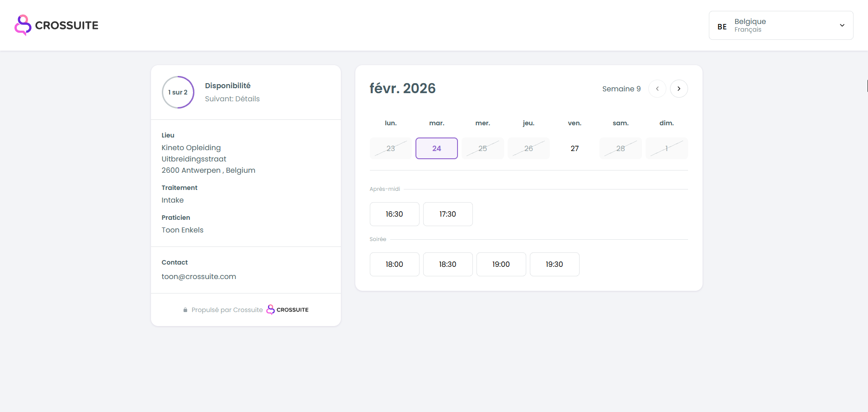Select the 19:30 time slot
Image resolution: width=868 pixels, height=412 pixels.
pos(554,264)
